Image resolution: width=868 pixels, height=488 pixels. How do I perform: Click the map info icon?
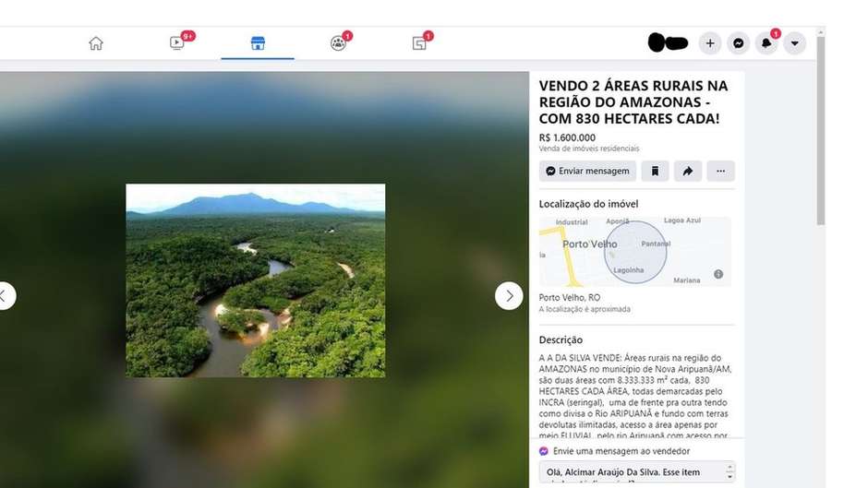(x=718, y=274)
